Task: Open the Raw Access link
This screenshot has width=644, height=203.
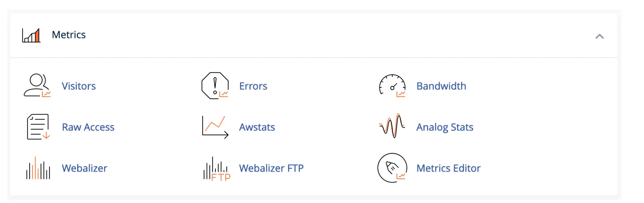Action: click(x=88, y=127)
